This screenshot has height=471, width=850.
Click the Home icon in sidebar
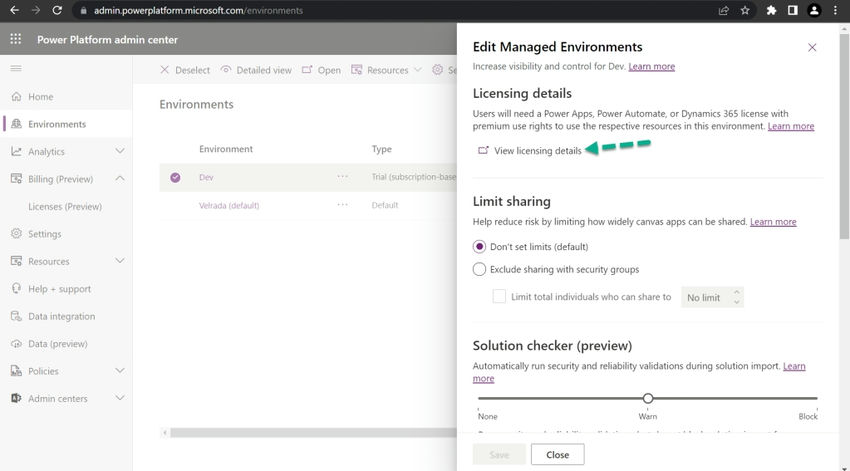[x=17, y=97]
